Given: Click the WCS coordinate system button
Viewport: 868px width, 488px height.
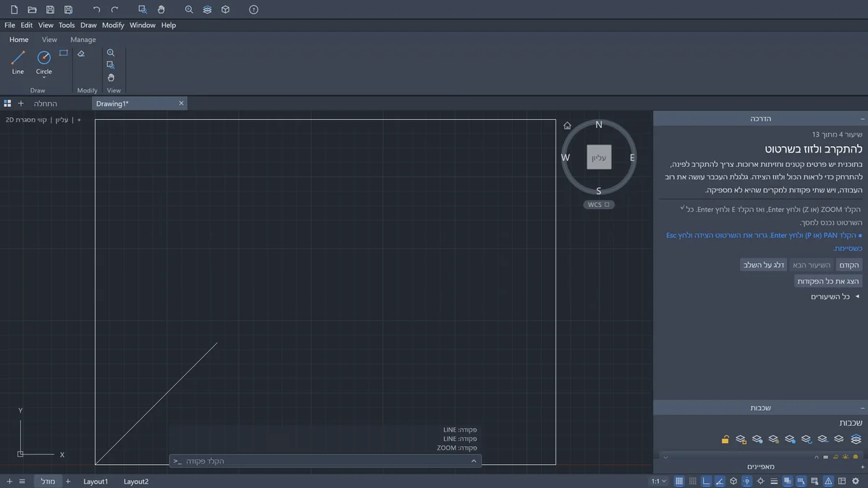Looking at the screenshot, I should [598, 205].
